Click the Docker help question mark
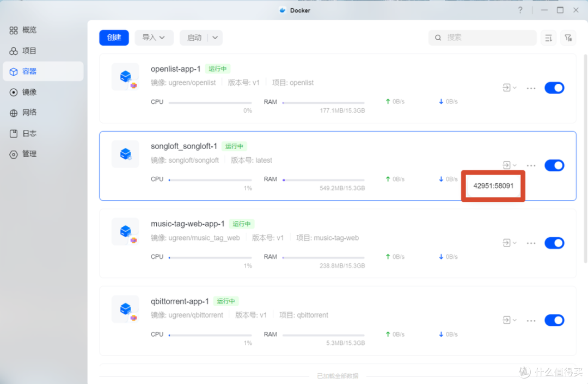 (520, 10)
